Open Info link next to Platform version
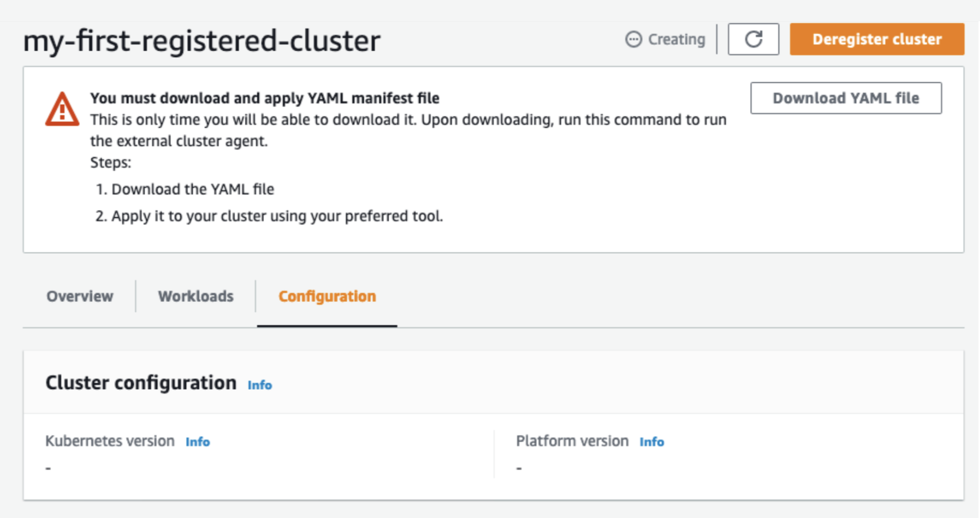 (x=652, y=442)
